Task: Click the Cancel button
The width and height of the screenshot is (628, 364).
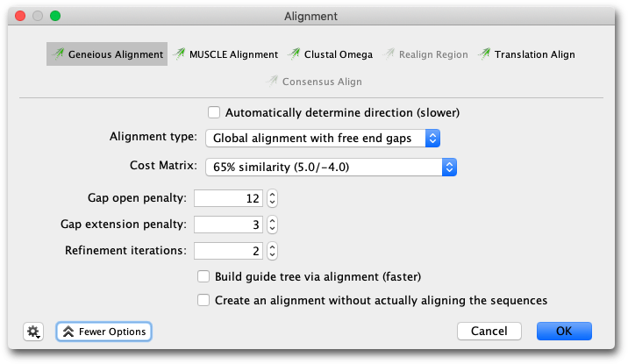Action: 489,332
